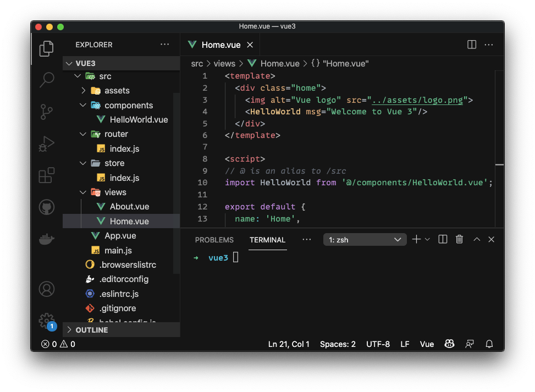Image resolution: width=535 pixels, height=392 pixels.
Task: Open the '1: zsh' terminal dropdown
Action: click(365, 239)
